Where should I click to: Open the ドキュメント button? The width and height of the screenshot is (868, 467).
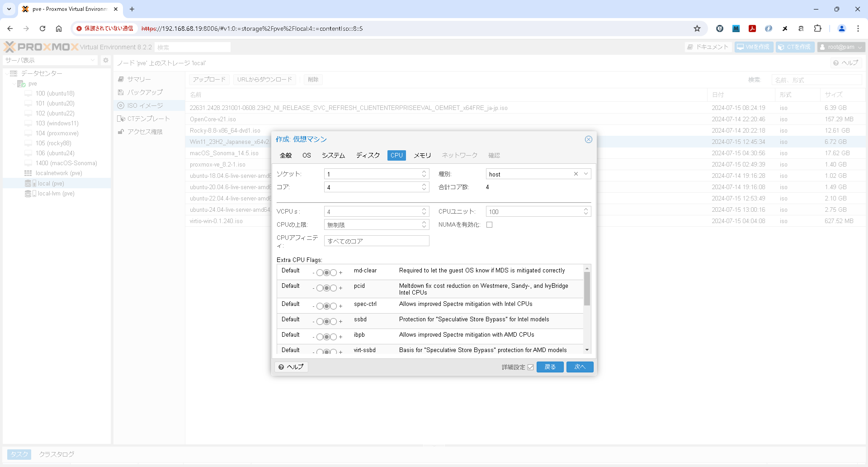708,47
